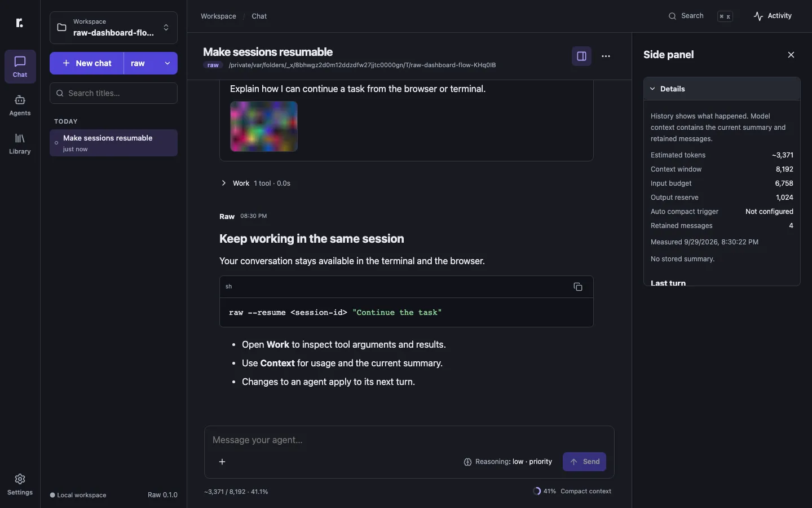Screen dimensions: 812x508
Task: Click the workspace folder path text
Action: point(362,65)
